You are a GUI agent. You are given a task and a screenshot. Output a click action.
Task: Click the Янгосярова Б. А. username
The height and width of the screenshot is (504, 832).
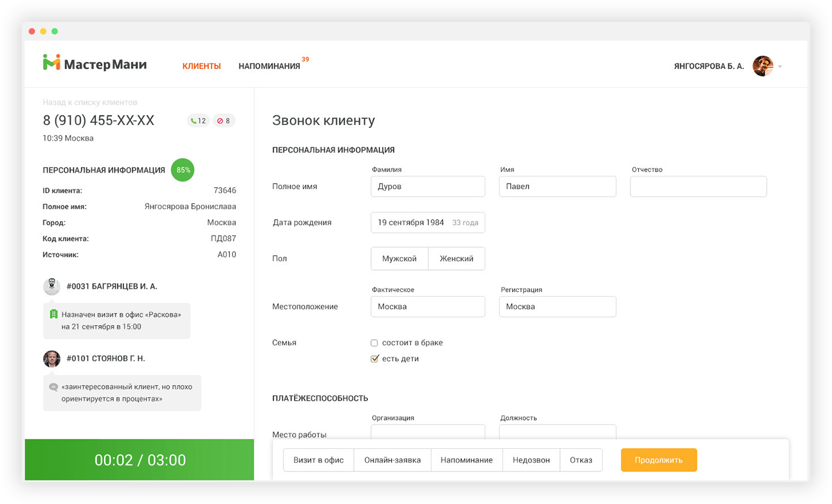pos(709,66)
